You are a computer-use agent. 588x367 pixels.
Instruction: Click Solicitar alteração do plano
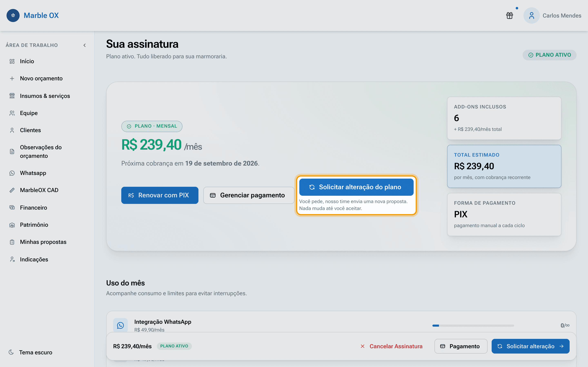[x=356, y=187]
